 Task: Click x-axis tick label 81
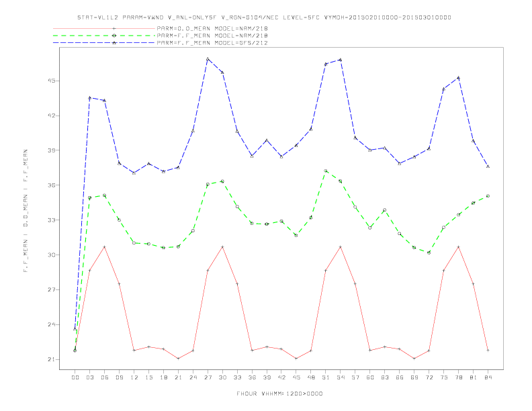click(474, 377)
